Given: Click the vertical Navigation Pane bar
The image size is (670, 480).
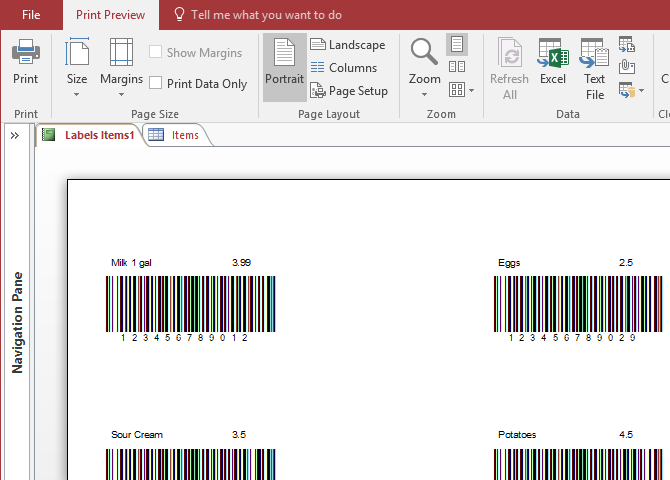Looking at the screenshot, I should point(17,322).
